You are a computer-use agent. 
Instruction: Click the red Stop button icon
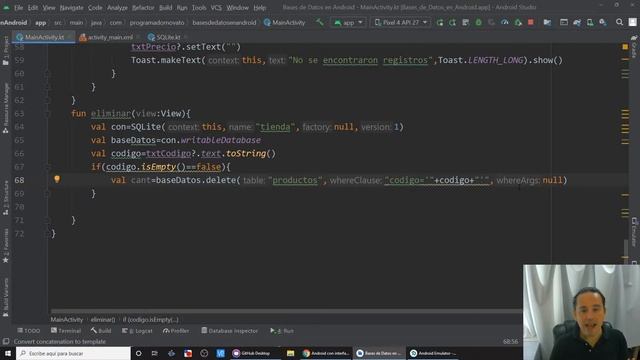pyautogui.click(x=531, y=22)
